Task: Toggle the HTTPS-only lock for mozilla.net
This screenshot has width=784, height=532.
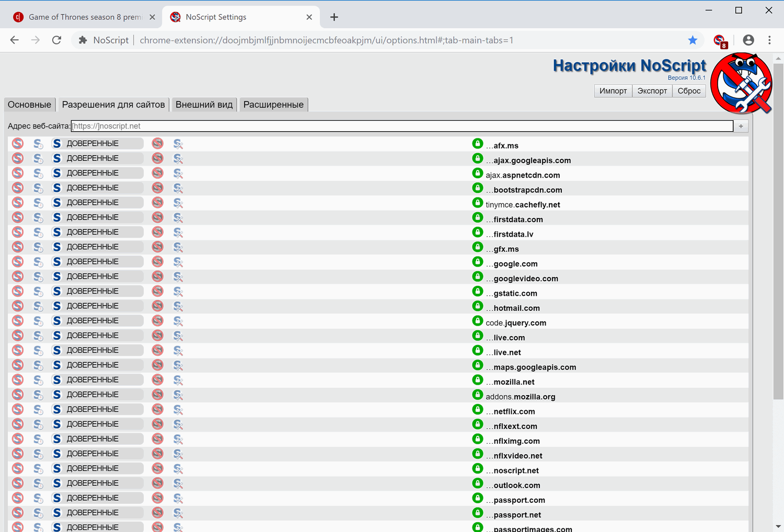Action: tap(477, 380)
